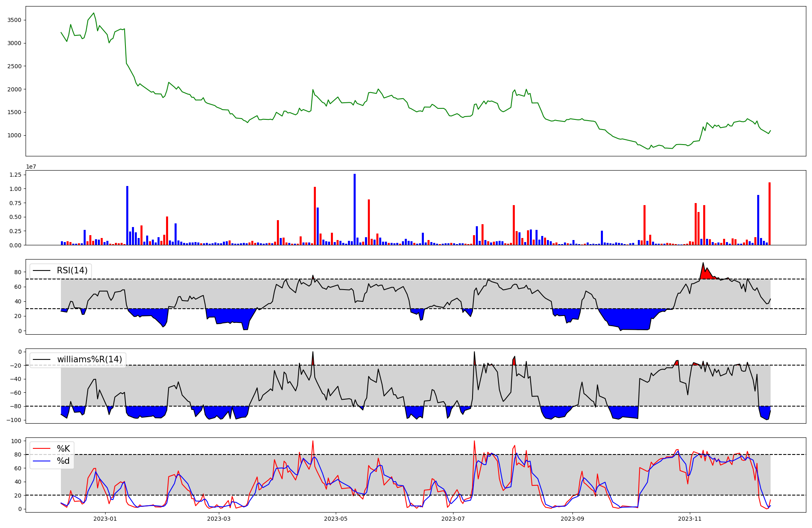Click the 1.25 volume axis tick label
The height and width of the screenshot is (528, 812).
point(15,175)
